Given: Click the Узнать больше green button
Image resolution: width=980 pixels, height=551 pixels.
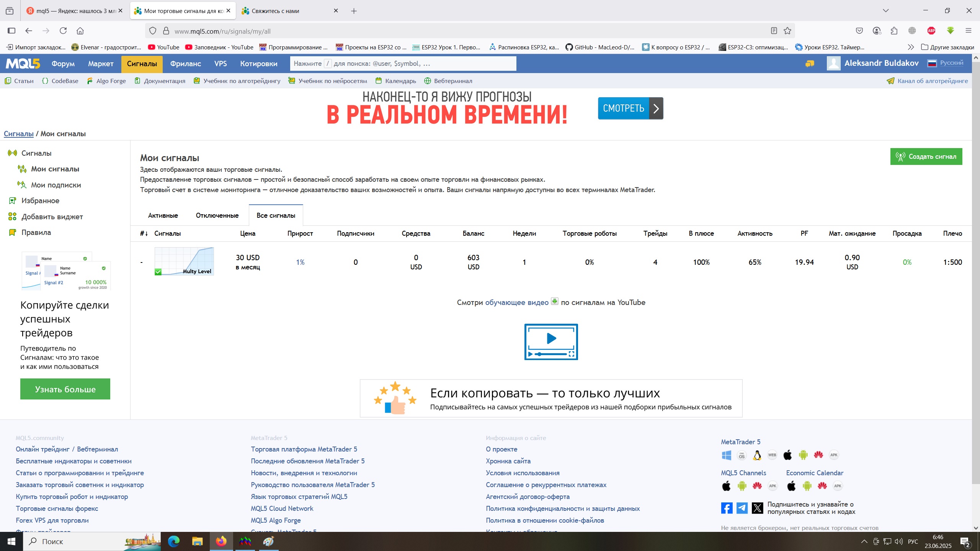Looking at the screenshot, I should (x=65, y=389).
